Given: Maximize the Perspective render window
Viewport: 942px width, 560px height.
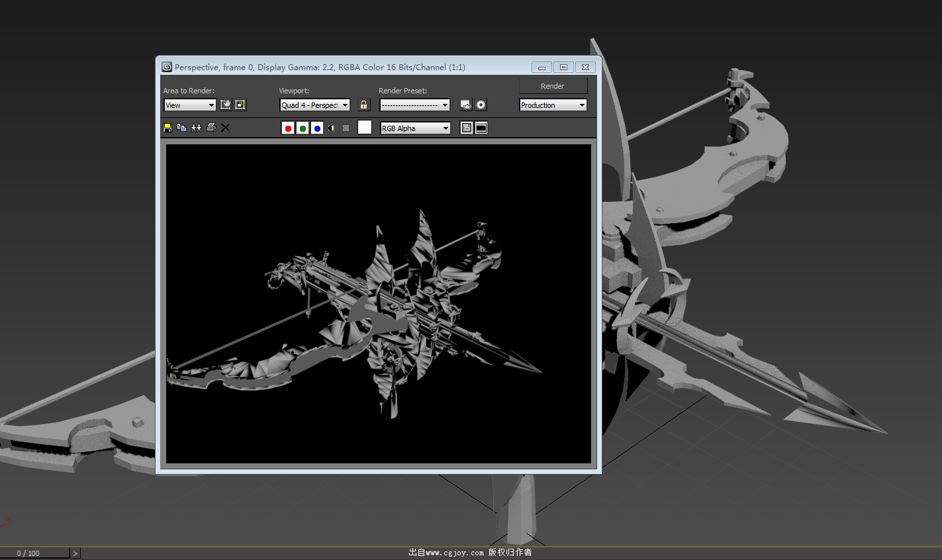Looking at the screenshot, I should [x=563, y=68].
